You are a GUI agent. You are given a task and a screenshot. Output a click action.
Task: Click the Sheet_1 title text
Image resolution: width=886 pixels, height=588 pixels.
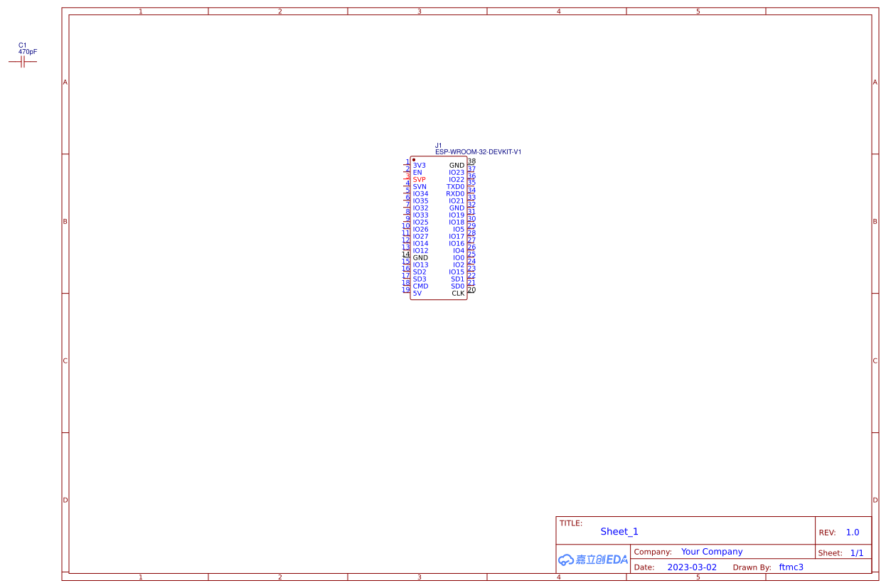tap(619, 531)
